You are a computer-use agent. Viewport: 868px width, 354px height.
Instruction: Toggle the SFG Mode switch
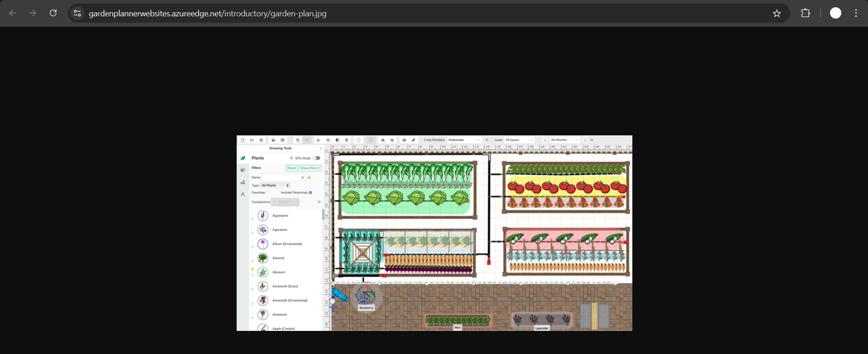[316, 158]
